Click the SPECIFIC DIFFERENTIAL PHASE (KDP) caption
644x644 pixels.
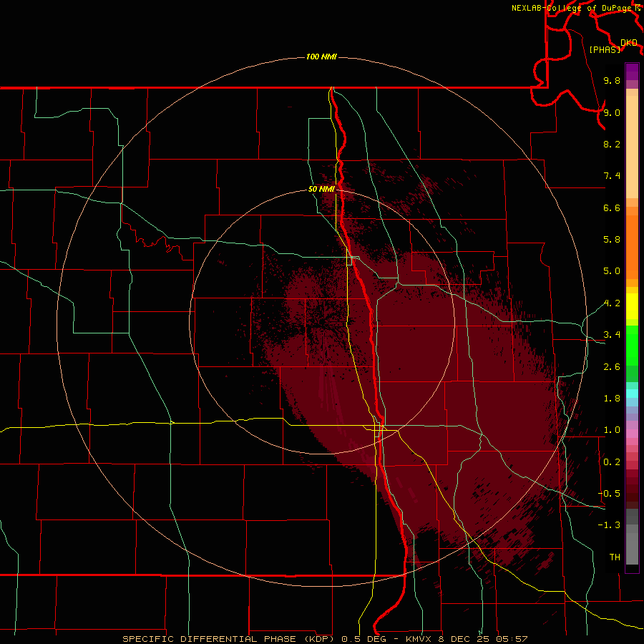(230, 639)
